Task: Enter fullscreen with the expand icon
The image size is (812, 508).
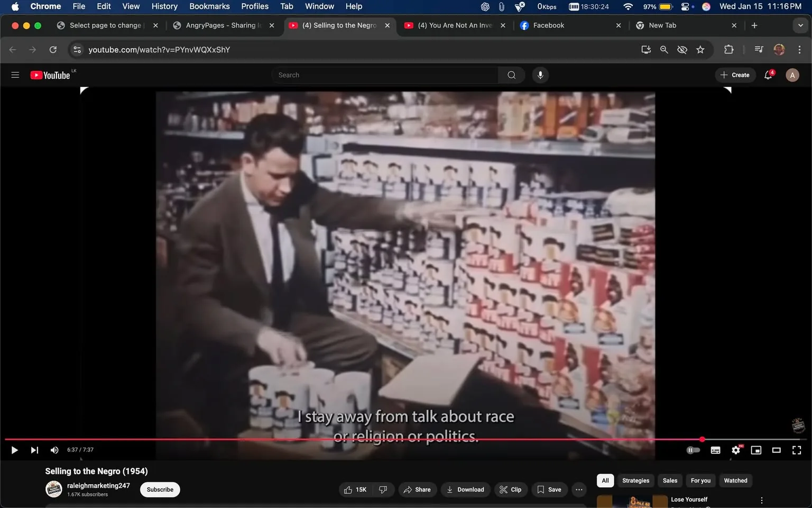Action: [796, 450]
